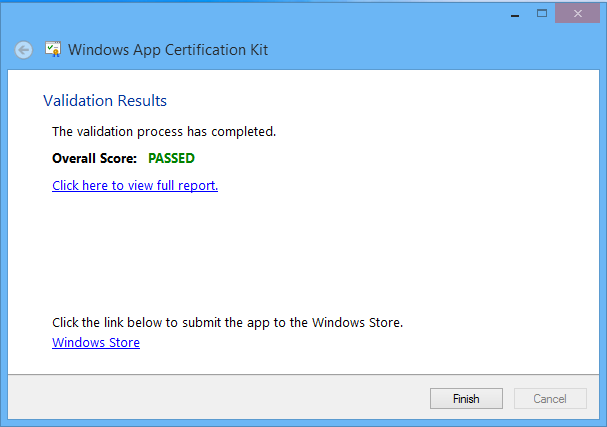This screenshot has height=427, width=607.
Task: Maximize the Certification Kit window
Action: (x=541, y=13)
